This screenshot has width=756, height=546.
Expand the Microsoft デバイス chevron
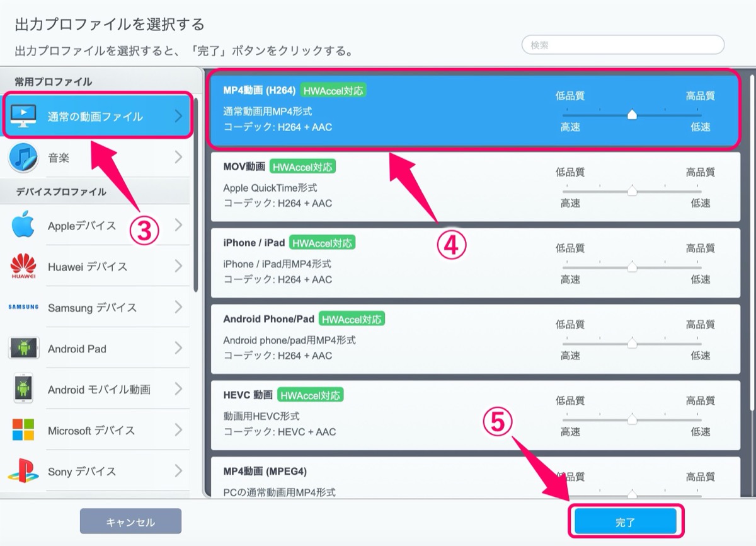[x=179, y=430]
